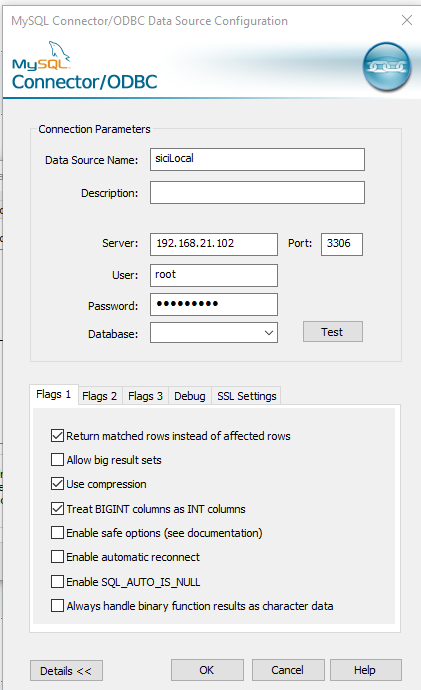Image resolution: width=421 pixels, height=690 pixels.
Task: Click the "User:" label text
Action: pyautogui.click(x=125, y=275)
